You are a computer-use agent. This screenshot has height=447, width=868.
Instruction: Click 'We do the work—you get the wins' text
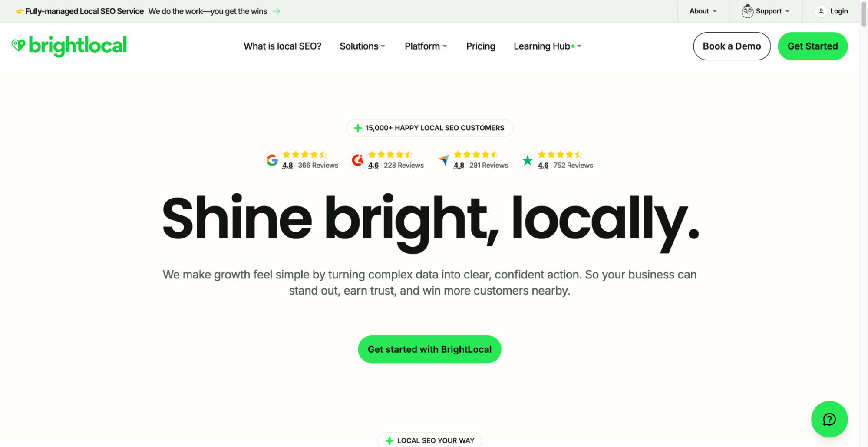208,11
